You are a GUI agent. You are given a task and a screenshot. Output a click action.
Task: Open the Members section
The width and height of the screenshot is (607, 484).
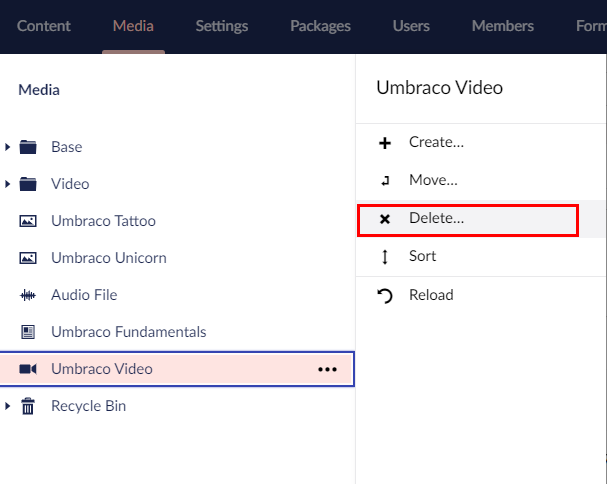pos(503,26)
